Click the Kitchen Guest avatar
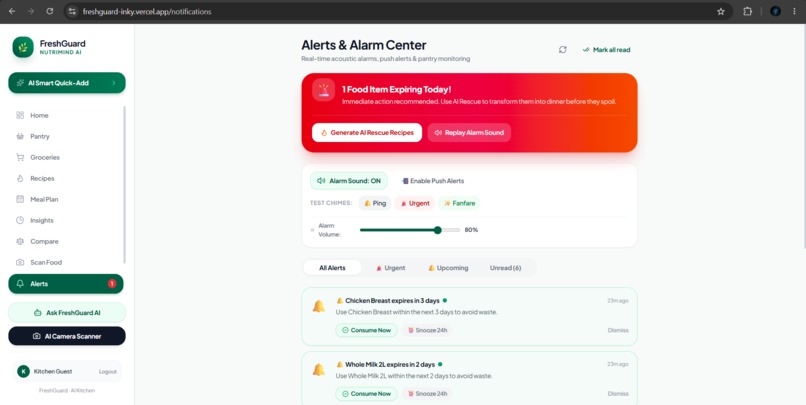806x405 pixels. 23,372
